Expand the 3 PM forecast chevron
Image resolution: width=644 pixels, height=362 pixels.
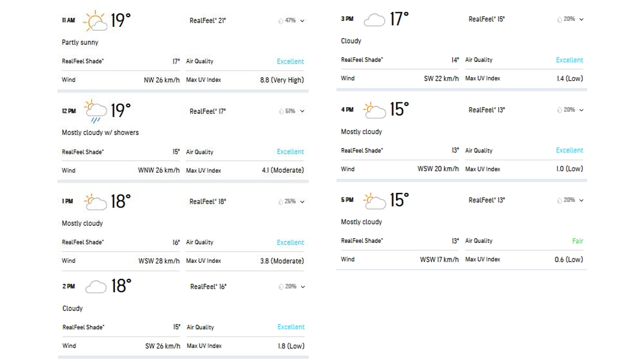point(582,19)
